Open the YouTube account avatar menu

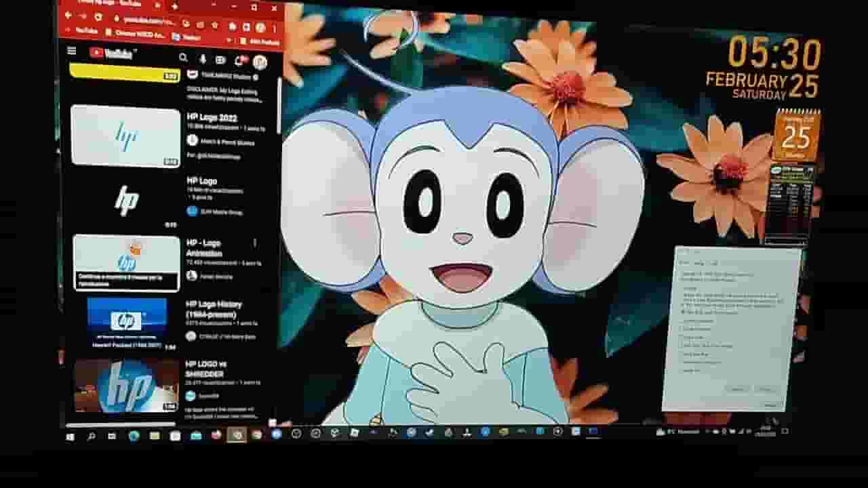point(260,63)
